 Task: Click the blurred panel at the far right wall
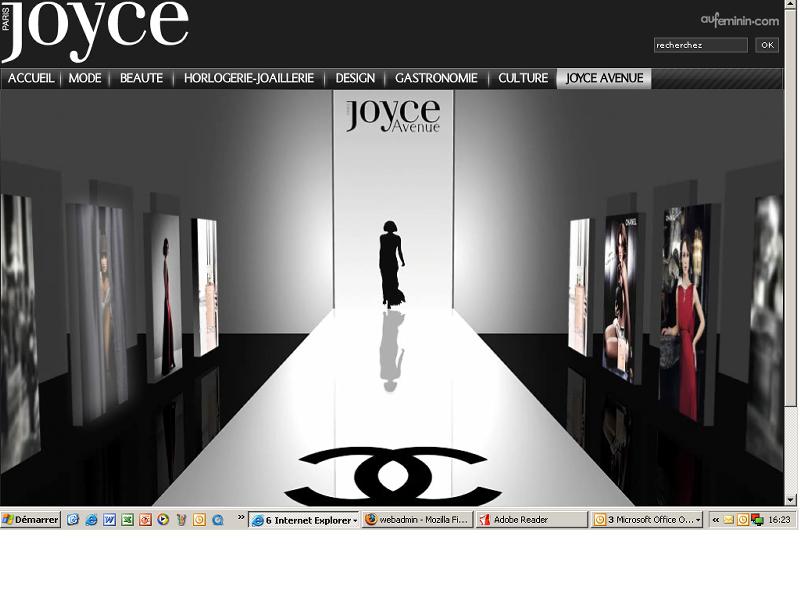tap(766, 332)
